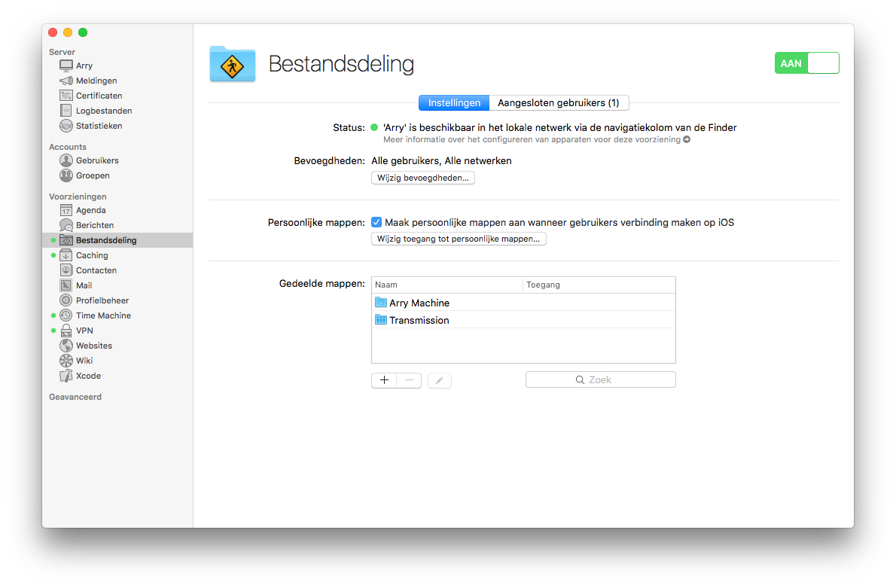Collapse the Voorzieningen sidebar section header
896x588 pixels.
(78, 197)
